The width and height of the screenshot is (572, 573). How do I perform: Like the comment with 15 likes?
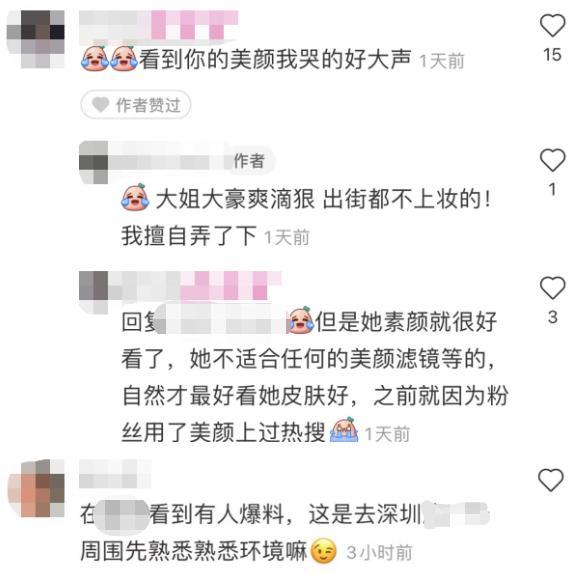(552, 25)
